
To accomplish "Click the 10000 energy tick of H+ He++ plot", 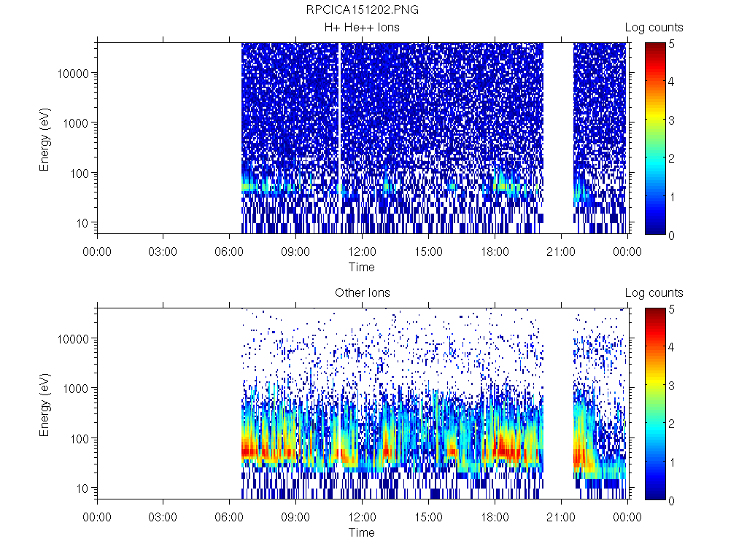I will pyautogui.click(x=73, y=74).
